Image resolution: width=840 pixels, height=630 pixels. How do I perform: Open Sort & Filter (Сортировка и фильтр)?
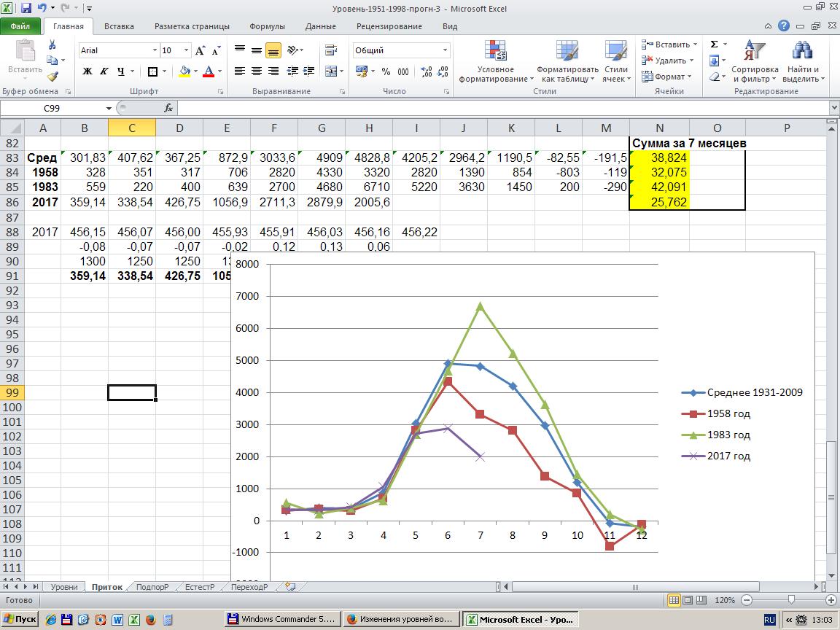pos(755,61)
